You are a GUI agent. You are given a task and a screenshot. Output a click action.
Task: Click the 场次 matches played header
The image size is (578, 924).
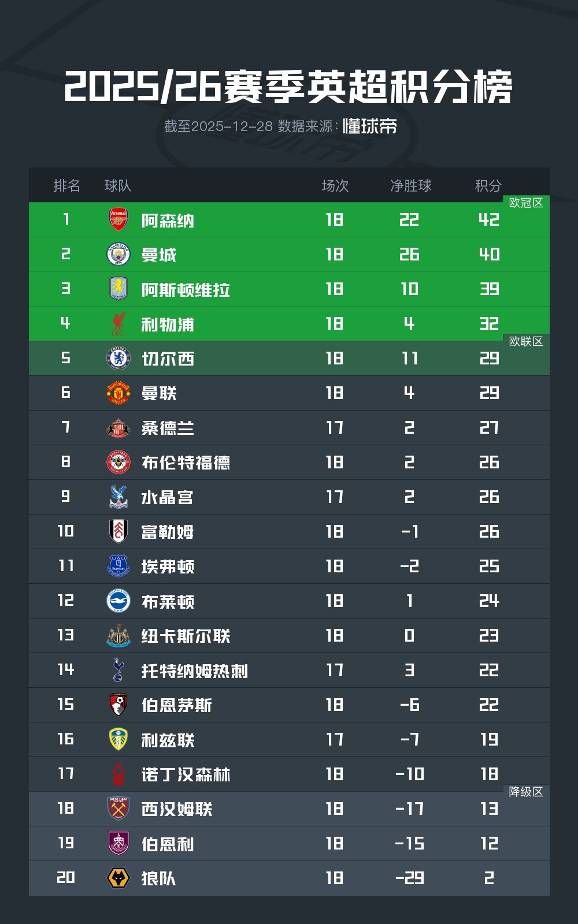point(335,185)
